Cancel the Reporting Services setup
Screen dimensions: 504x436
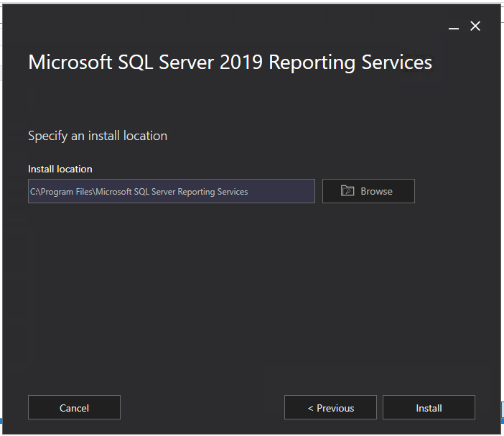pos(74,407)
